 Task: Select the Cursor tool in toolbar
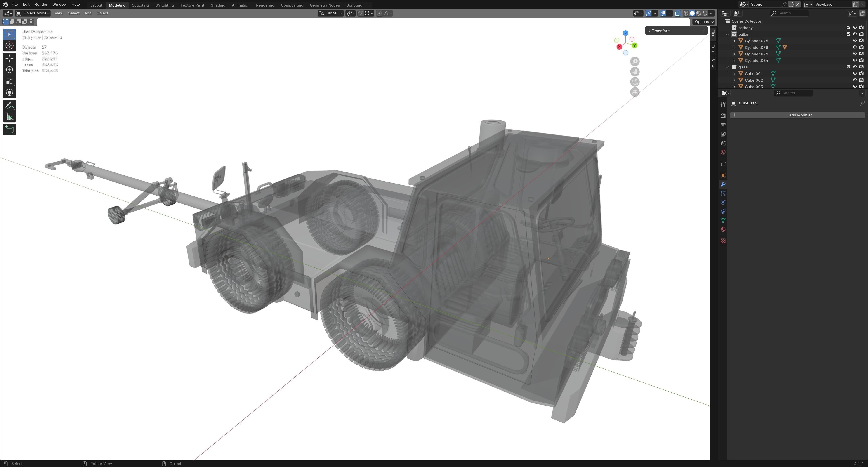pos(9,45)
